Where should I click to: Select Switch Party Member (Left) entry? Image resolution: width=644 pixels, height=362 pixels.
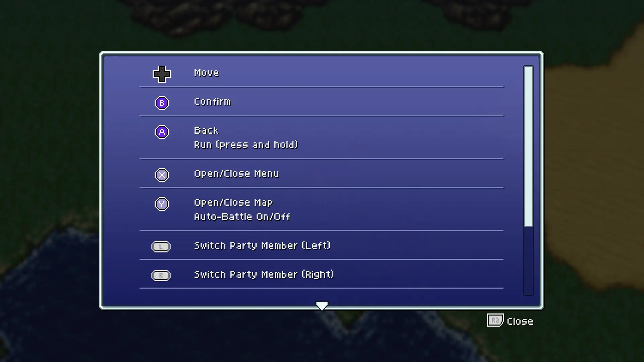322,246
